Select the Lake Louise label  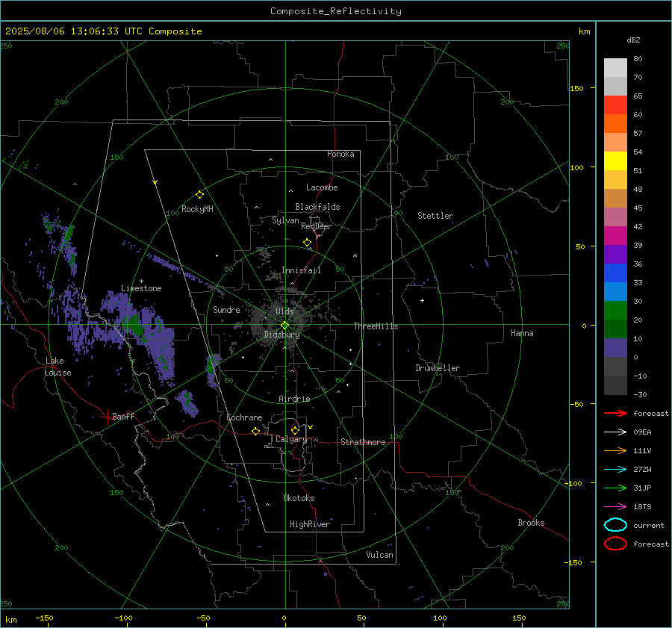click(57, 367)
